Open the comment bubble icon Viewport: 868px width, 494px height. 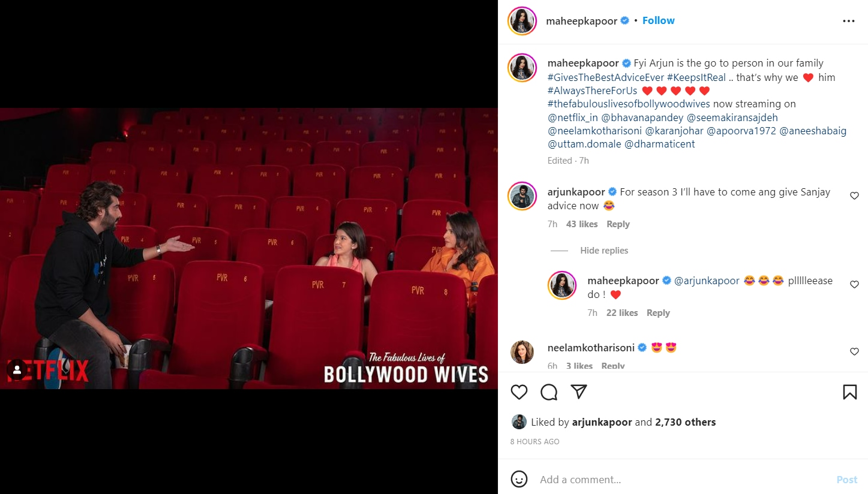pos(549,392)
